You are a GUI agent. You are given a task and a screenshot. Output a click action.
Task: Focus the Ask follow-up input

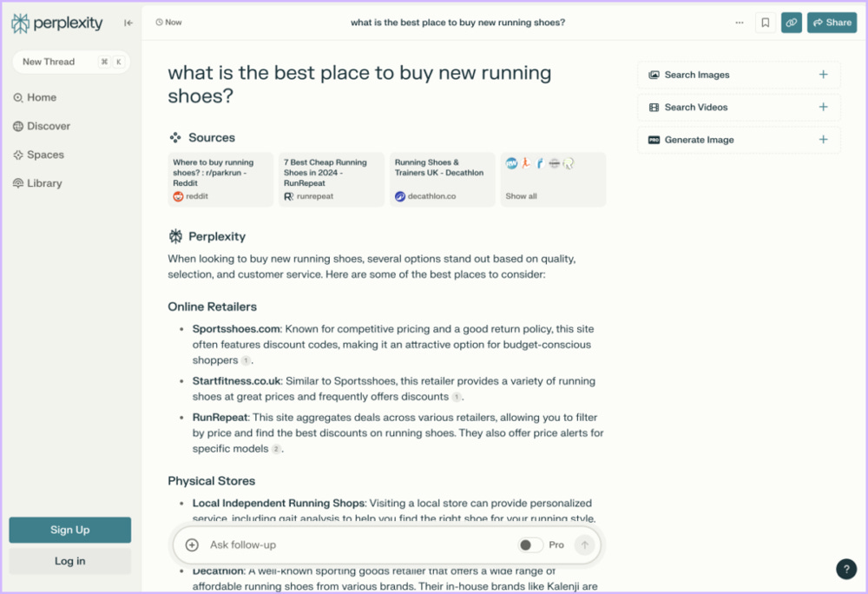tap(360, 544)
